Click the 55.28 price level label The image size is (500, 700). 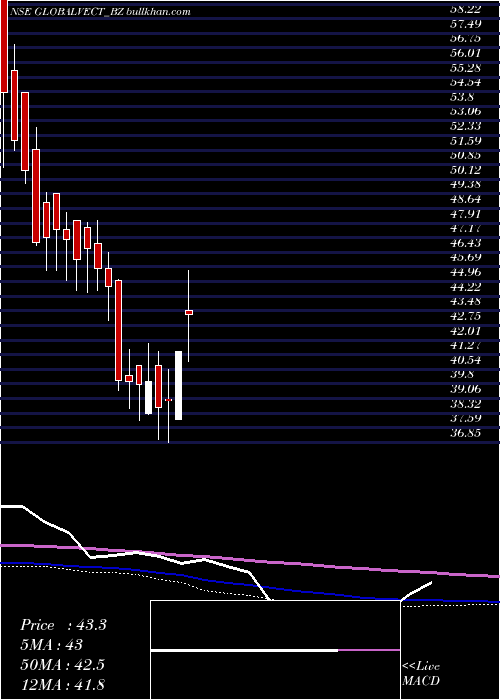point(466,68)
